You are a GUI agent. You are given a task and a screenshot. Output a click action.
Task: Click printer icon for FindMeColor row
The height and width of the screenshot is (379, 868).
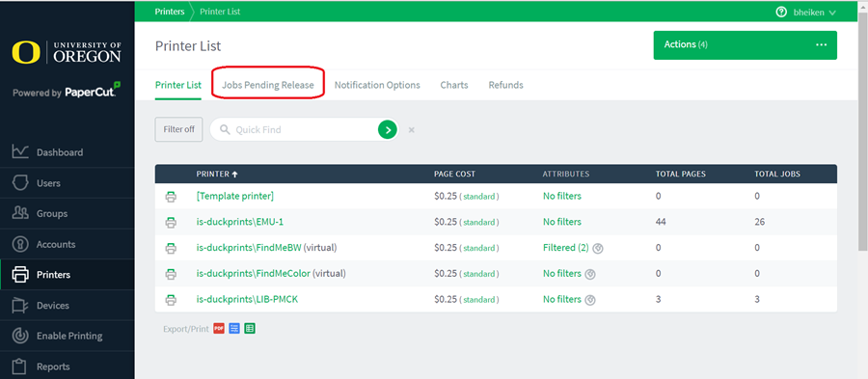(x=171, y=274)
